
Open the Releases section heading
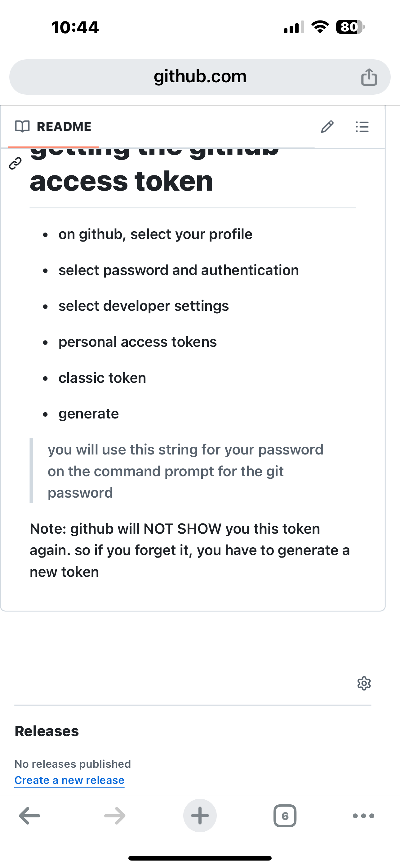[x=47, y=731]
